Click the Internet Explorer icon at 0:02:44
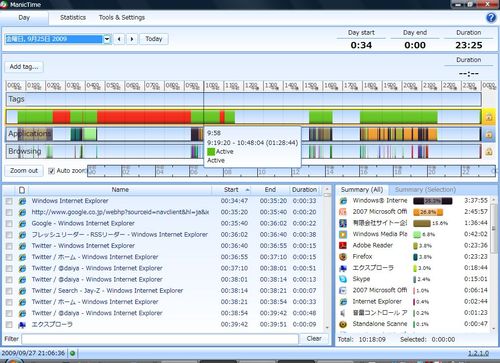The image size is (500, 363). point(343,302)
